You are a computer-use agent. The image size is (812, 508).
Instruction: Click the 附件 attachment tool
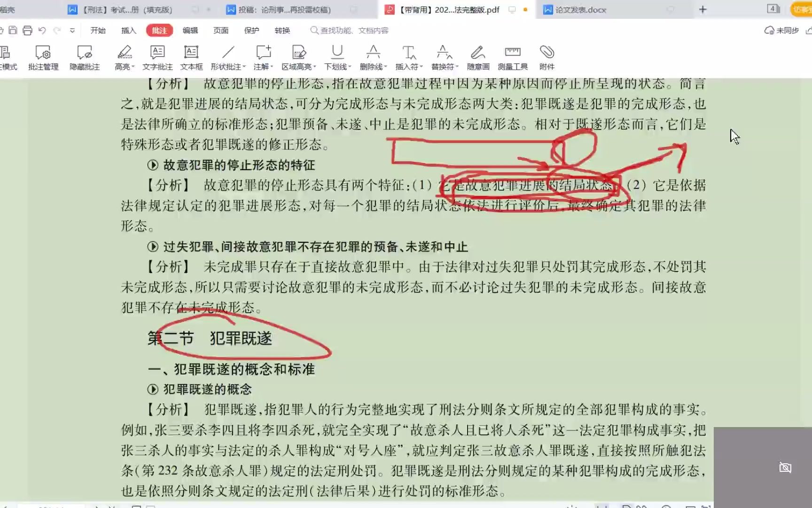pos(547,58)
